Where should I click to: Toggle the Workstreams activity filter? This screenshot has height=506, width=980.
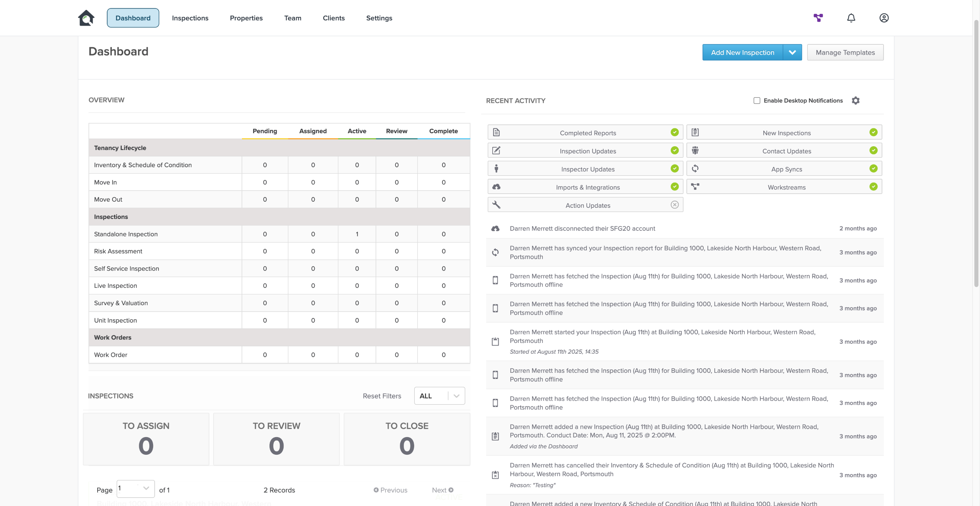[x=873, y=187]
